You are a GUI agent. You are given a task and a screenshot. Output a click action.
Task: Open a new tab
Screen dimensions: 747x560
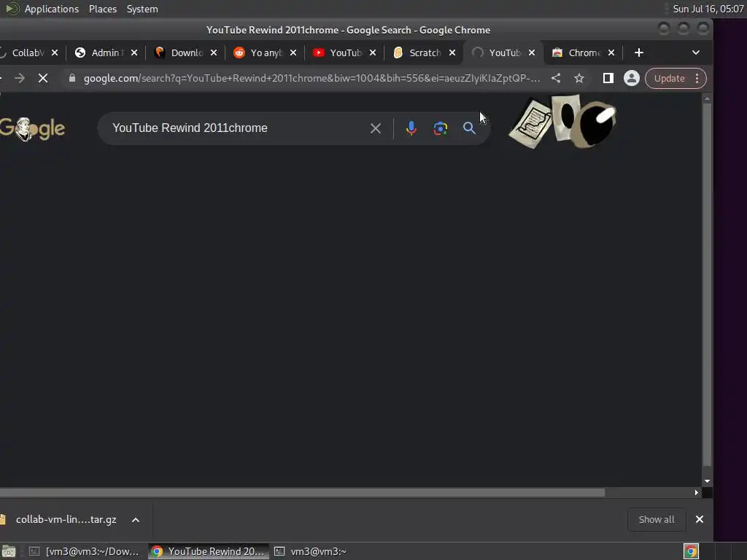point(639,52)
